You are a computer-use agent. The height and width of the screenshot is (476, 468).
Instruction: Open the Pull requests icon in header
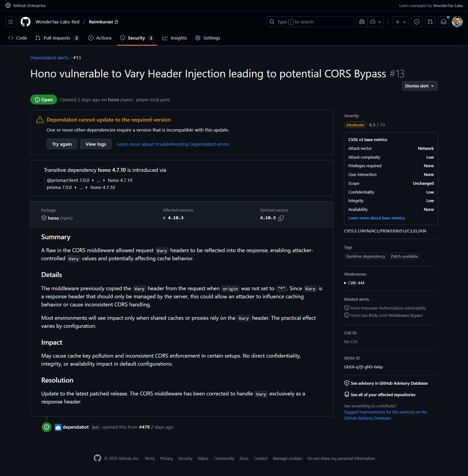tap(430, 22)
